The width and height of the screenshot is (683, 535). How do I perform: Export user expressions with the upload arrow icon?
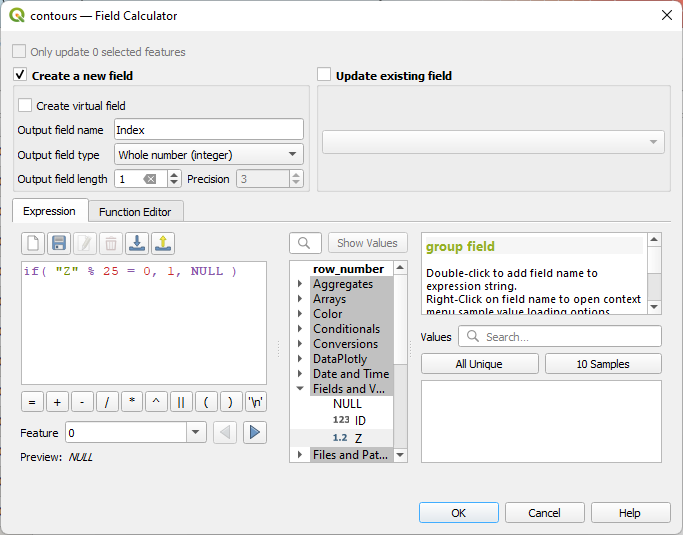164,243
